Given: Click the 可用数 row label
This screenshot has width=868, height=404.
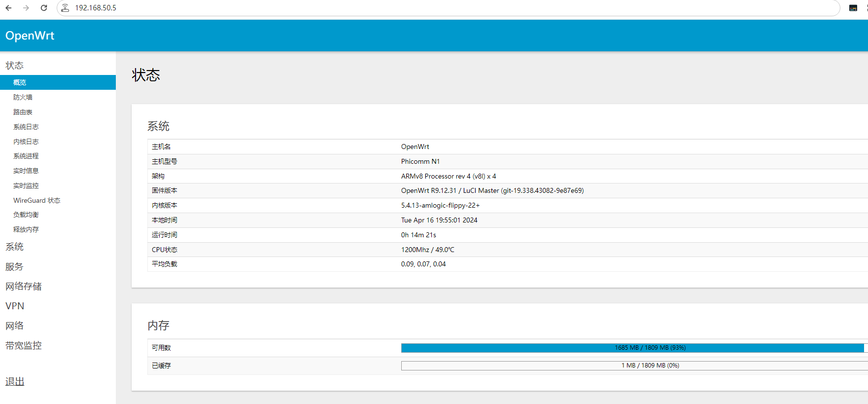Looking at the screenshot, I should 161,348.
